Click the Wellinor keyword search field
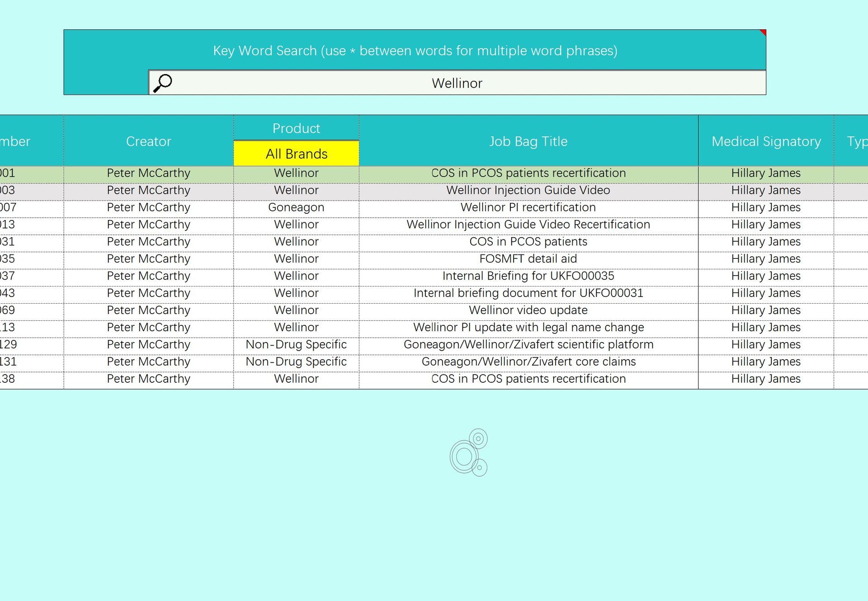 pos(457,83)
